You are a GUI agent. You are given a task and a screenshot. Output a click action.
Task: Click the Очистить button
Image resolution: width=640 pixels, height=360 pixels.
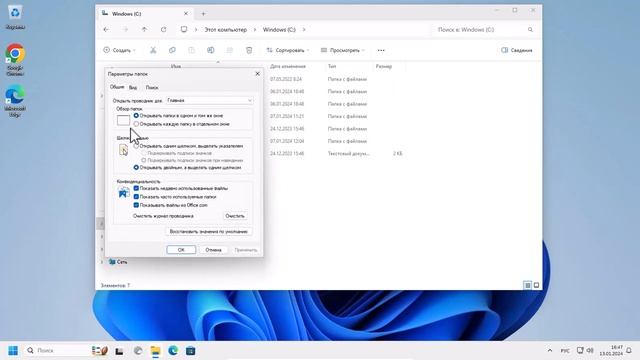[x=235, y=216]
